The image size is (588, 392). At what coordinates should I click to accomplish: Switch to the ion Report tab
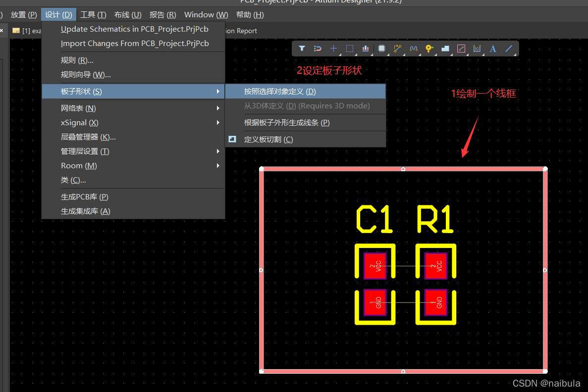(241, 31)
